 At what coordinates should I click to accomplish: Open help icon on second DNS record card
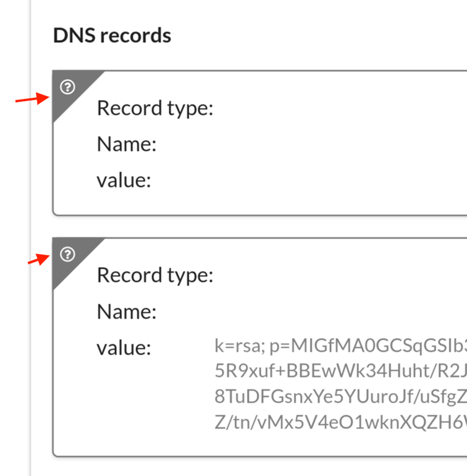click(67, 254)
